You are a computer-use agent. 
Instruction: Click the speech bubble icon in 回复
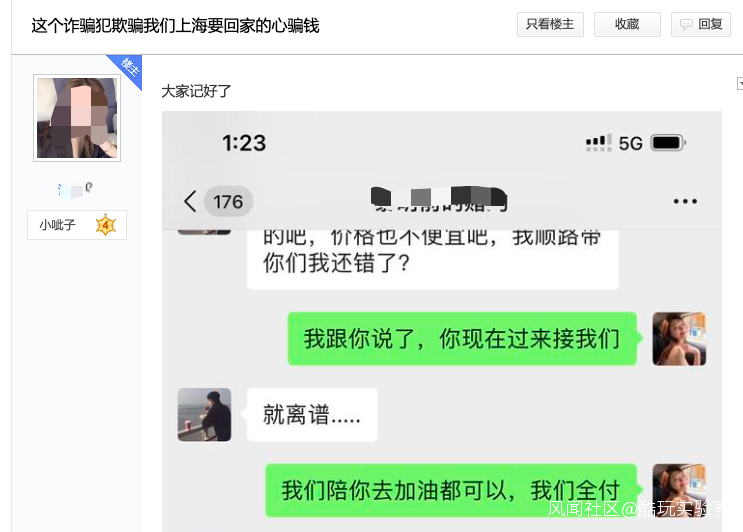pos(686,24)
